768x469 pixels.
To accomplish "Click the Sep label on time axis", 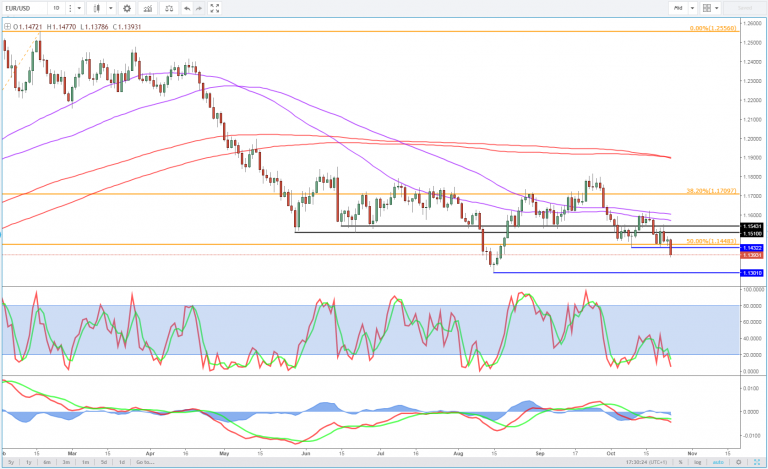I will click(540, 453).
